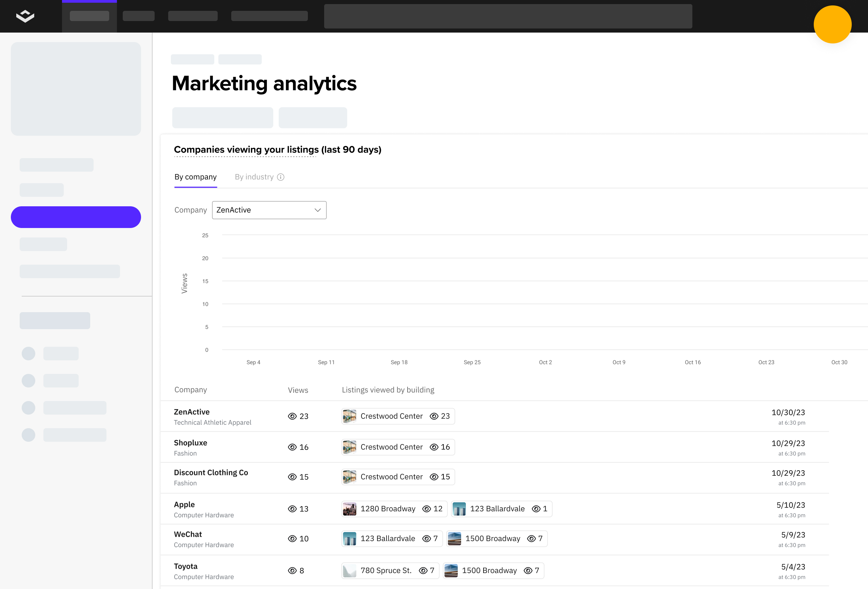Screen dimensions: 868x589
Task: Click the chevron arrow in Company dropdown
Action: [317, 210]
